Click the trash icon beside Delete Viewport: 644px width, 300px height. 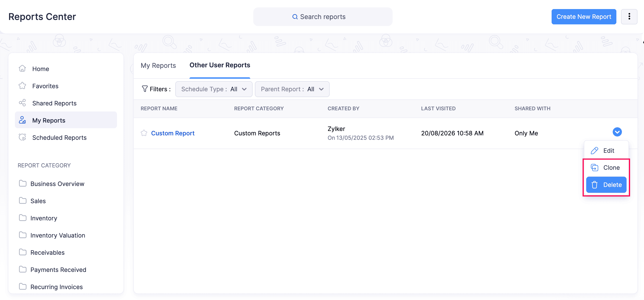594,185
